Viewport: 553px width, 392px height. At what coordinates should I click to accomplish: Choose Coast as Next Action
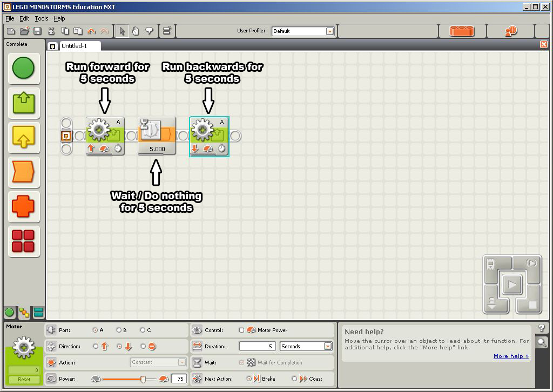(x=294, y=379)
